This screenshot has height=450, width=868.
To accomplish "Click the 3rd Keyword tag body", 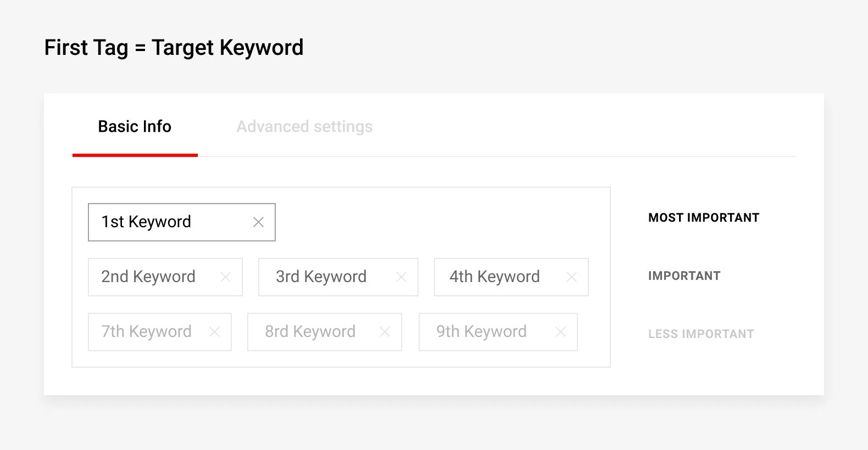I will pos(321,277).
